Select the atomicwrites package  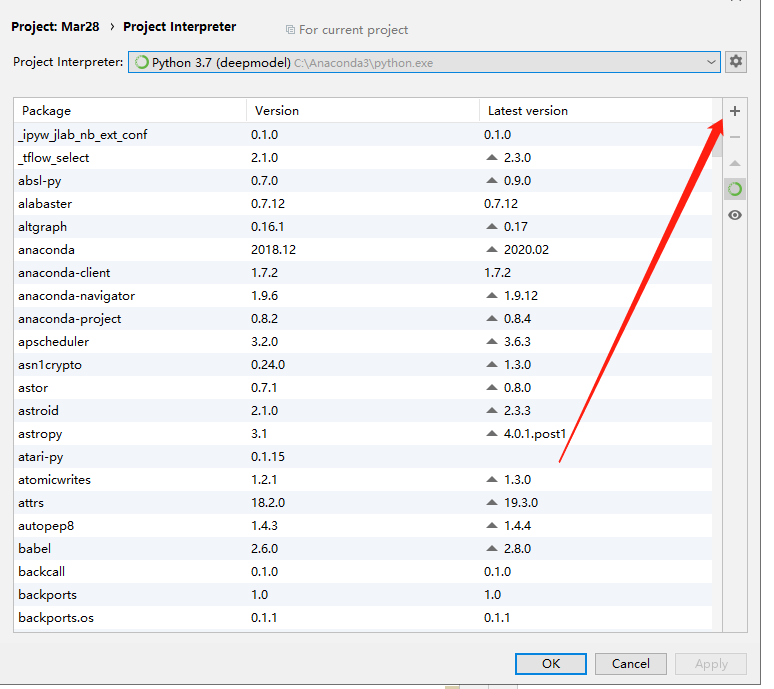(363, 480)
